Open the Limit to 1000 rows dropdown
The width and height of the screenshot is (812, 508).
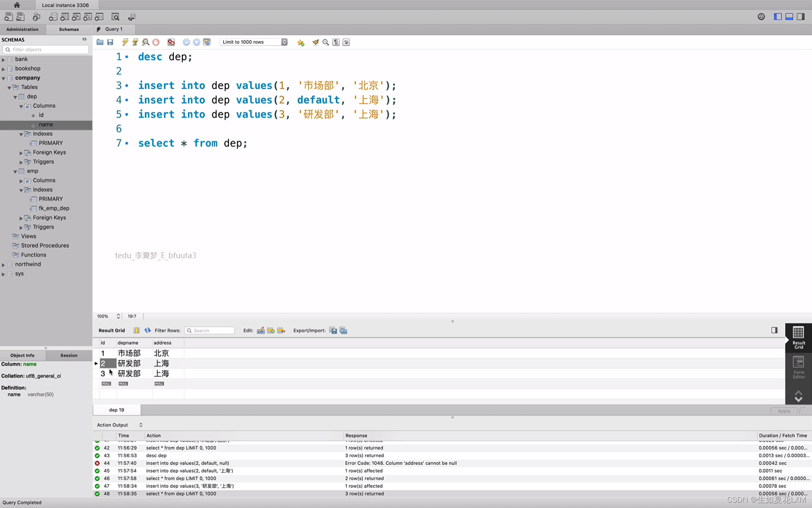click(x=254, y=42)
